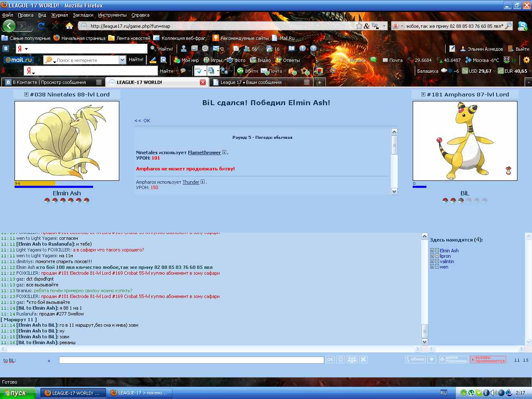Viewport: 532px width, 399px height.
Task: Open the Инструменты menu
Action: click(x=112, y=15)
